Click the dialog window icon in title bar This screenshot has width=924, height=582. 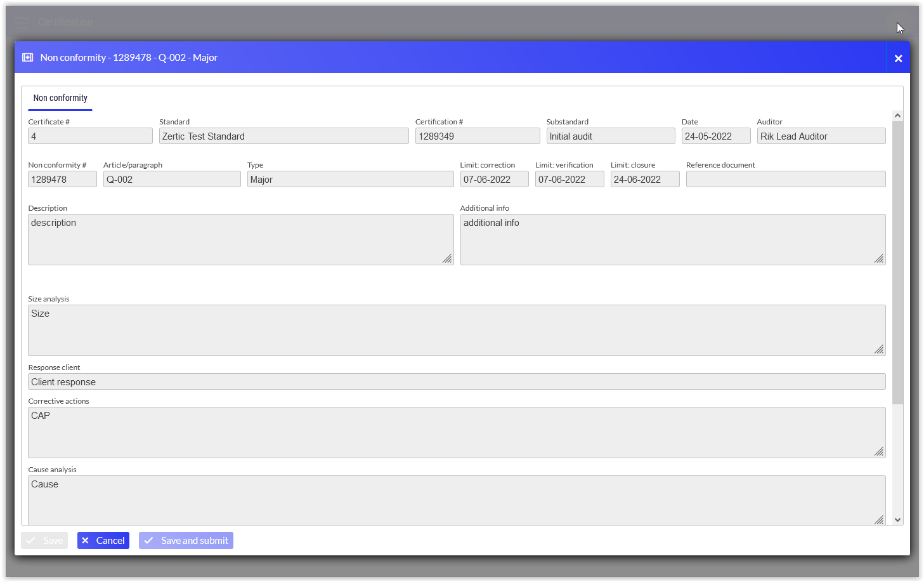28,58
